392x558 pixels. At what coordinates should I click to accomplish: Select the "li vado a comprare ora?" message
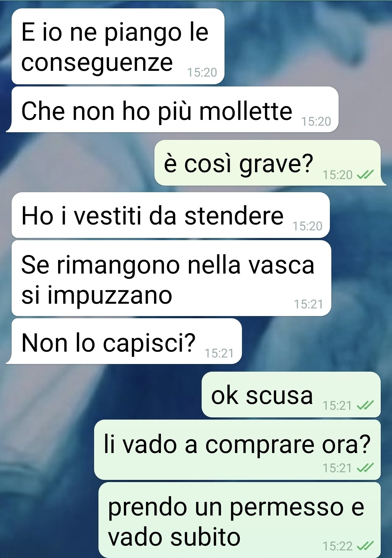(237, 450)
